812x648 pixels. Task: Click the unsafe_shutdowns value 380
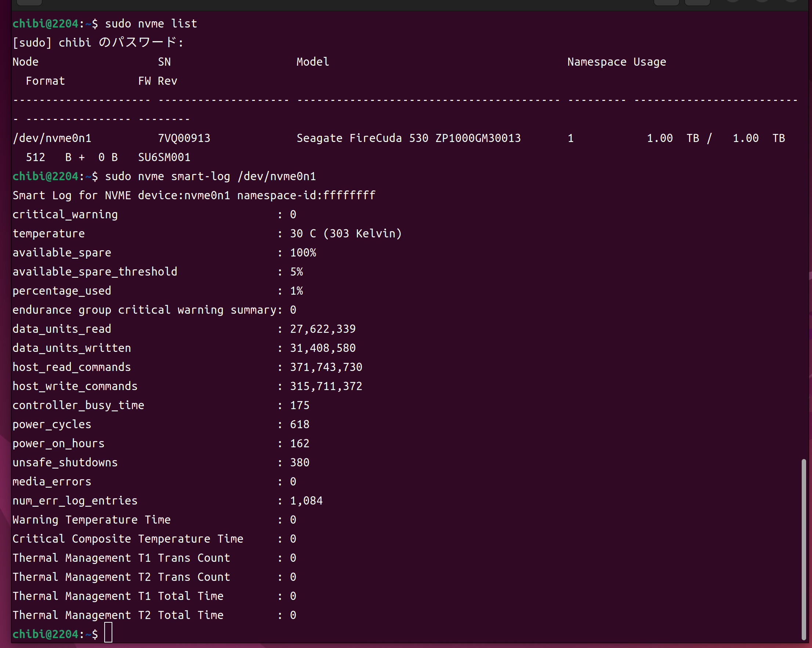(300, 462)
